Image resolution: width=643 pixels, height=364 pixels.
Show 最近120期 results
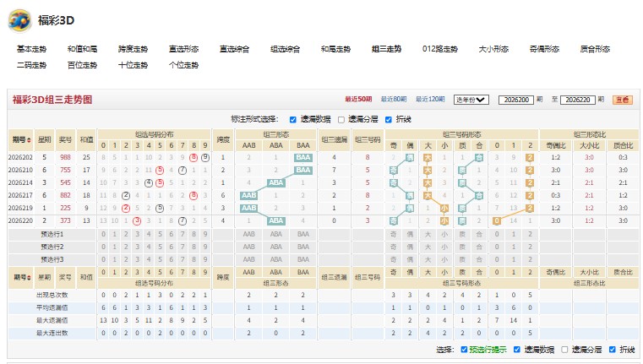(x=430, y=99)
